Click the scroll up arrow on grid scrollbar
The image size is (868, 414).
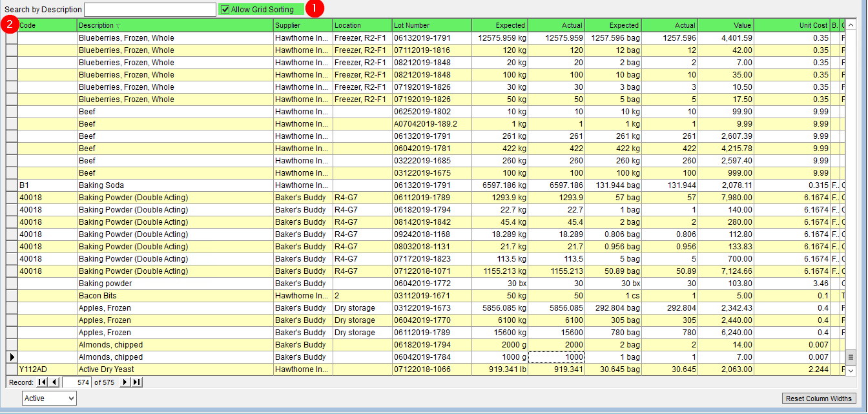pos(851,25)
